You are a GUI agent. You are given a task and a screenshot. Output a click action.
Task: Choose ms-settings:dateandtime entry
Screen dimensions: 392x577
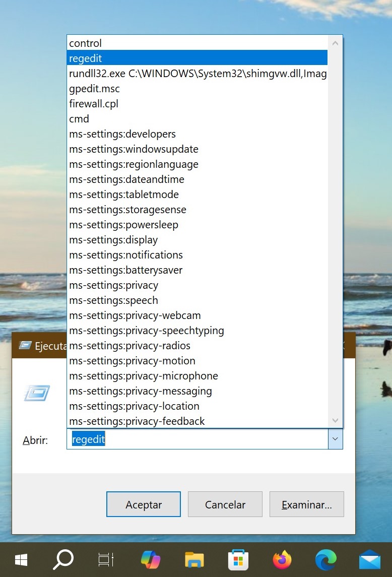(198, 179)
